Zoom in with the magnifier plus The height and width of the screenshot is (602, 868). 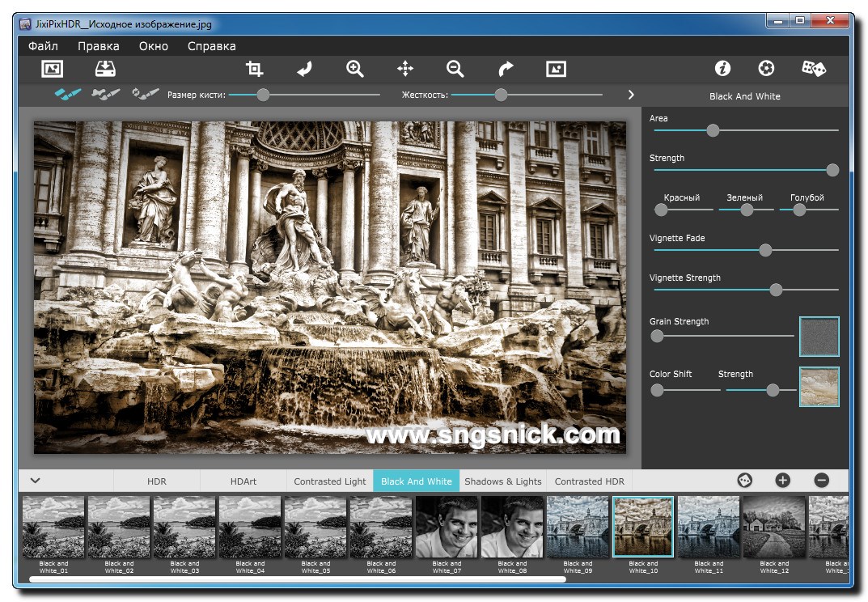(x=355, y=69)
